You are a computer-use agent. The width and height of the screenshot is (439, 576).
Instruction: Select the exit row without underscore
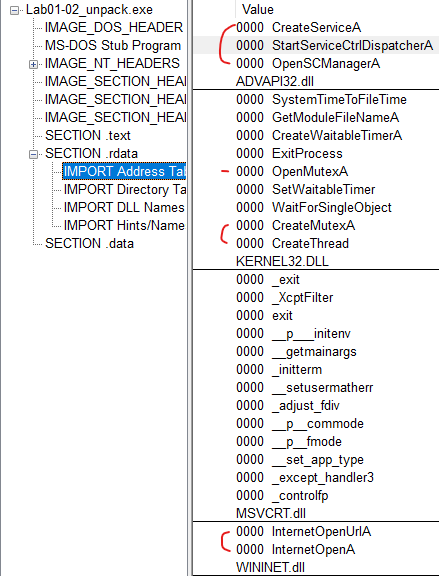316,316
